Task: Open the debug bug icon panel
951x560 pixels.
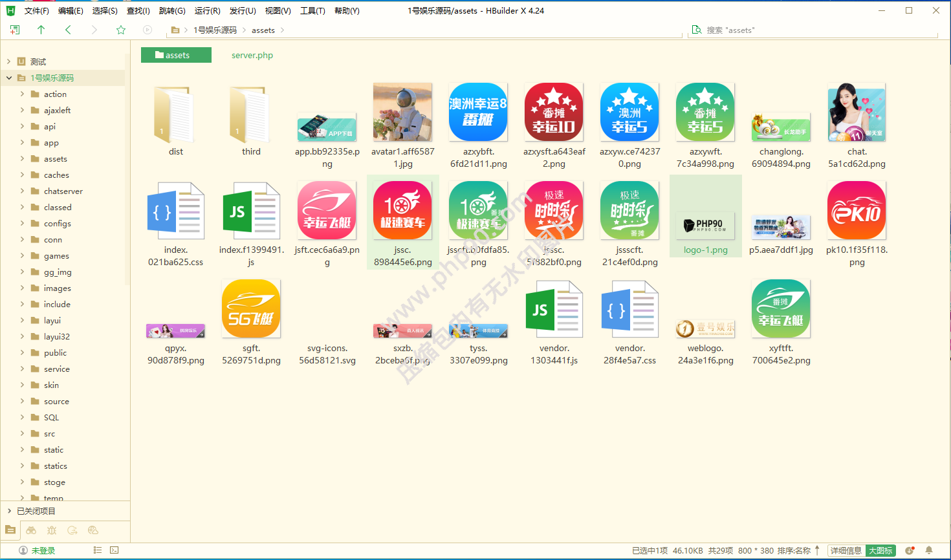Action: [52, 530]
